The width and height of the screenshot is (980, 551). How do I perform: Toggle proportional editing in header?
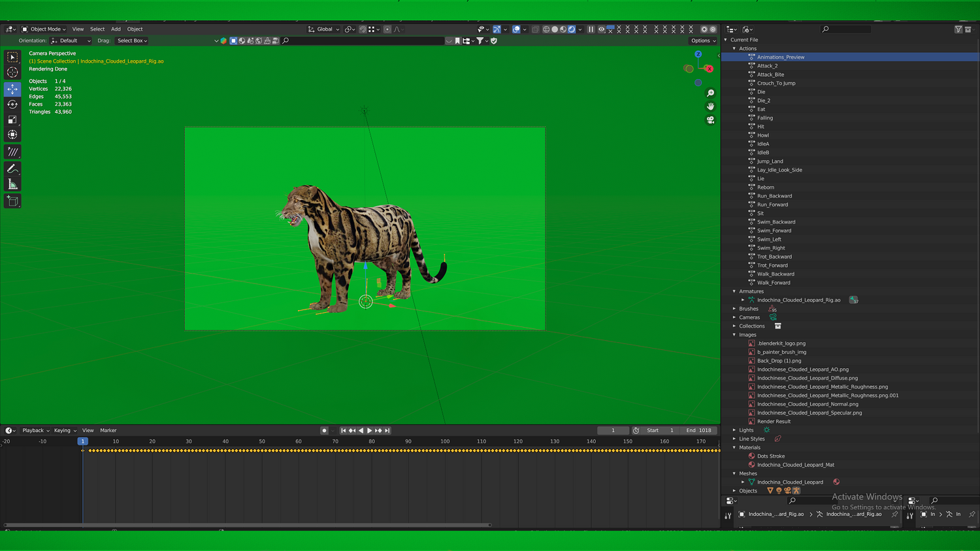387,29
